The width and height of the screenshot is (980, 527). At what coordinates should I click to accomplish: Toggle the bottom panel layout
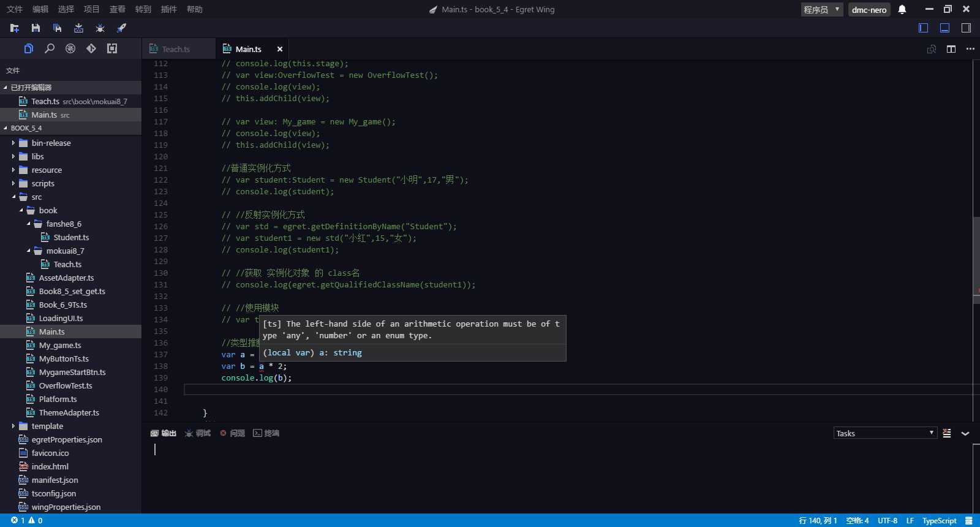[x=945, y=28]
